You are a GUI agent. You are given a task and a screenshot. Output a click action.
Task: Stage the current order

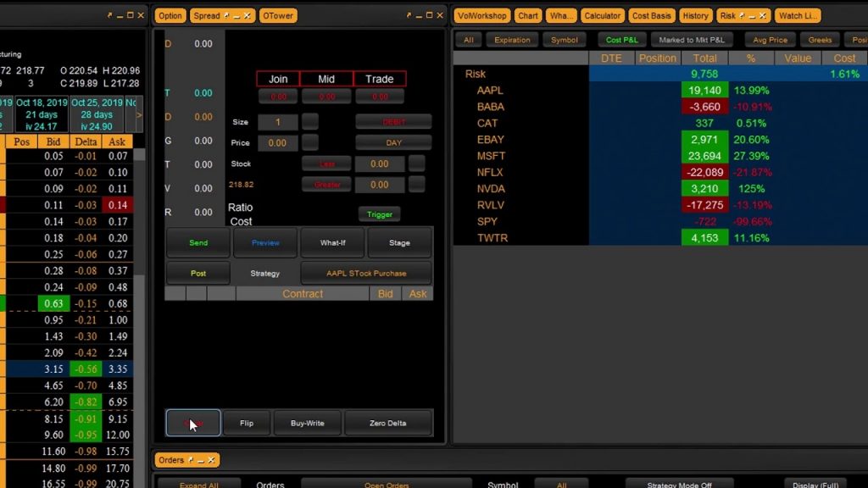400,243
